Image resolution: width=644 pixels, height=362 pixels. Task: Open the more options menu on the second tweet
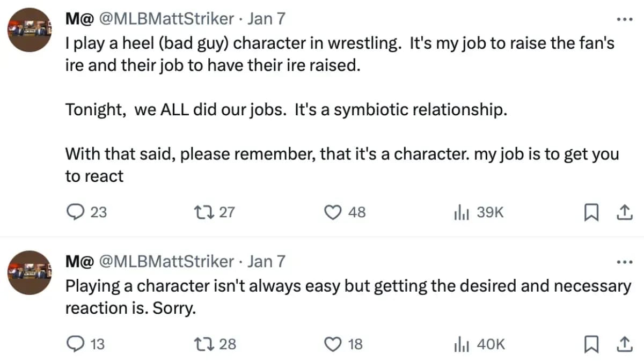pos(625,261)
